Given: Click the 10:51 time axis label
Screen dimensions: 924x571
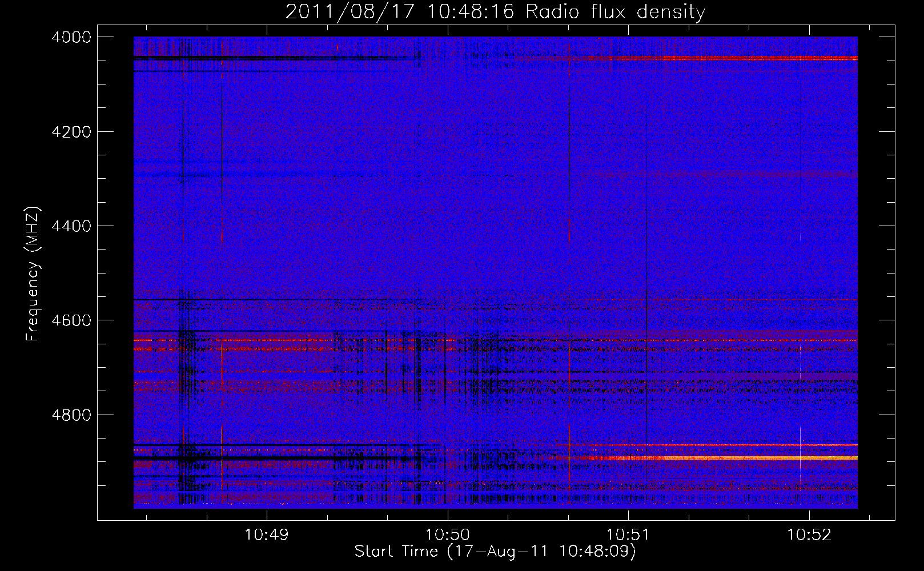Looking at the screenshot, I should [x=628, y=534].
